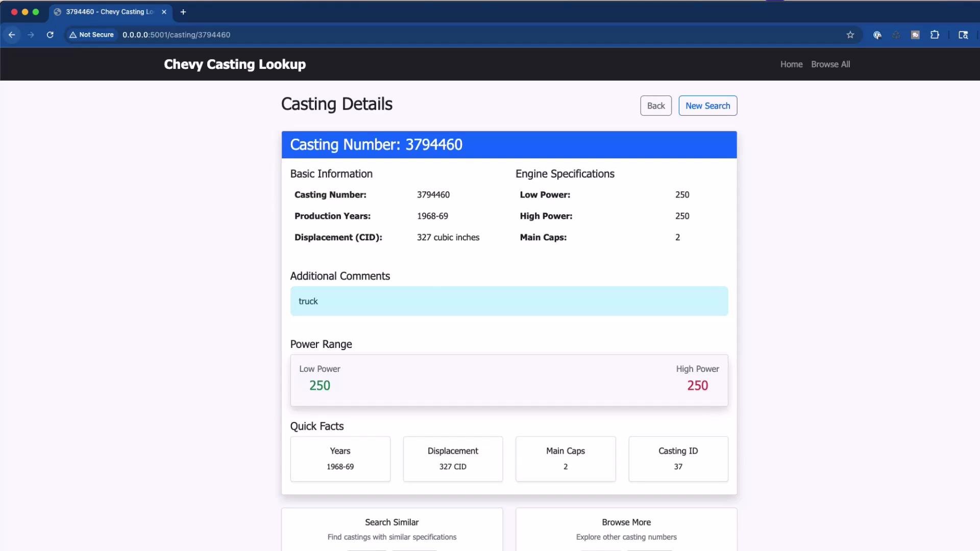Click the casting number value 3794460 in Basic Information

[x=433, y=195]
